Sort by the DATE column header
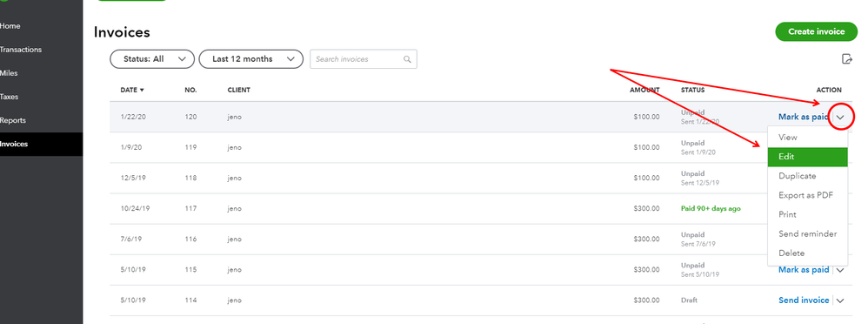The width and height of the screenshot is (868, 324). tap(132, 90)
